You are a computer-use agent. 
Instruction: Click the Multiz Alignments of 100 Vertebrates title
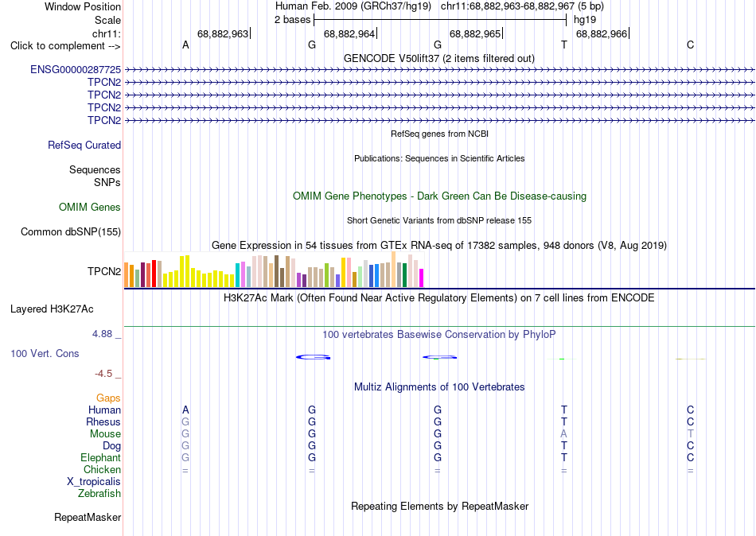click(439, 387)
